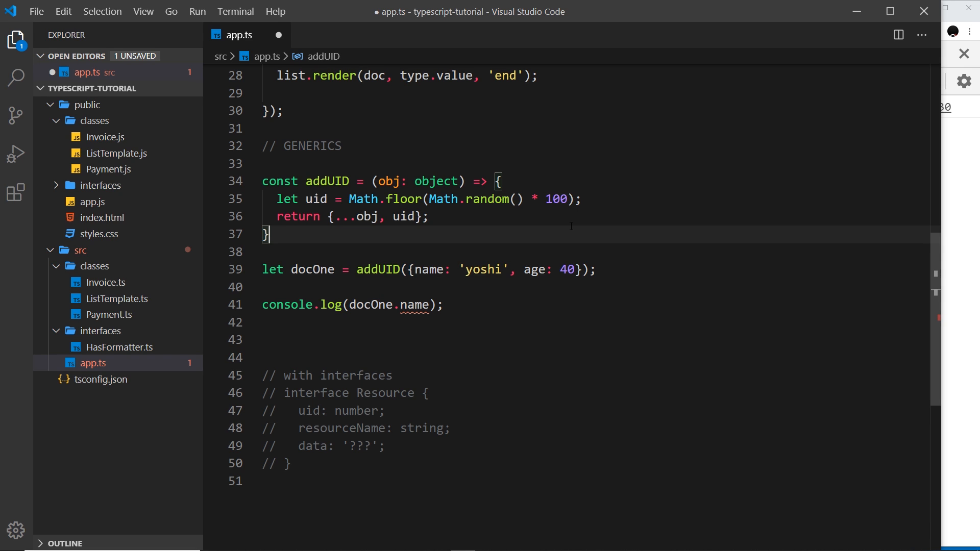This screenshot has height=551, width=980.
Task: Open tsconfig.json file
Action: tap(101, 379)
